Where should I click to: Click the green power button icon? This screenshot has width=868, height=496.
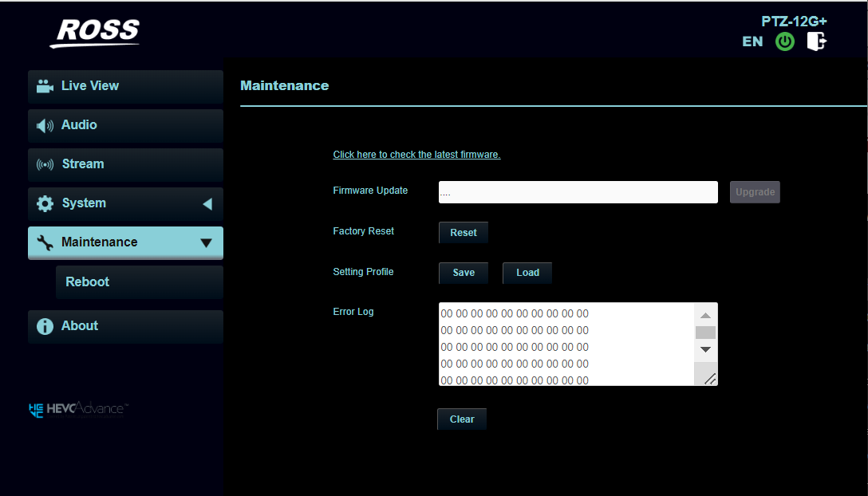click(784, 41)
